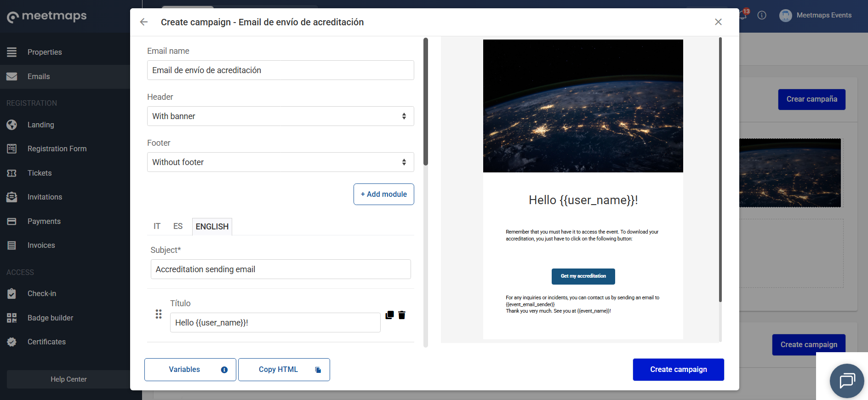Click the Meetmaps Events account name

coord(824,15)
